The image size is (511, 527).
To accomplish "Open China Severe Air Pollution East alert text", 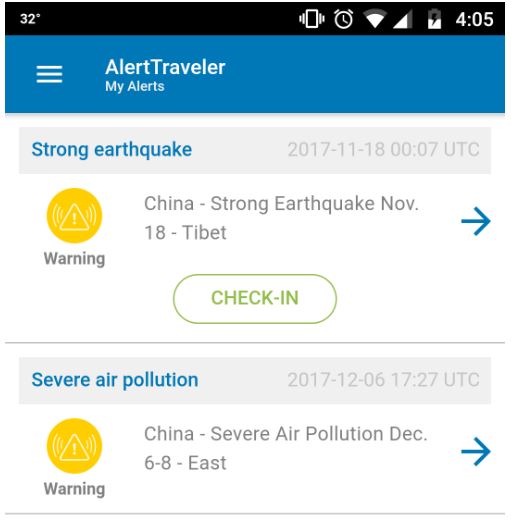I will click(286, 448).
